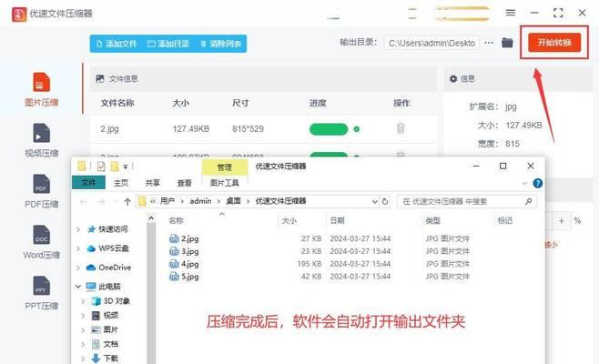This screenshot has width=599, height=364.
Task: Collapse the 此电脑 tree node
Action: coord(78,286)
